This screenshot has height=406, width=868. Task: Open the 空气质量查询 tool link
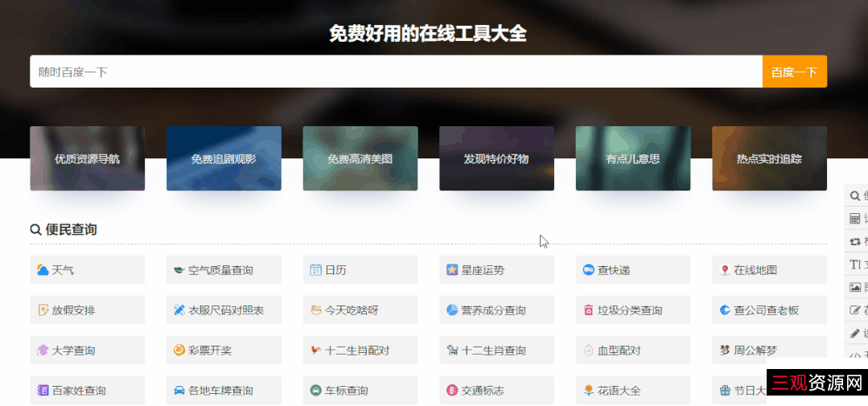(x=224, y=270)
